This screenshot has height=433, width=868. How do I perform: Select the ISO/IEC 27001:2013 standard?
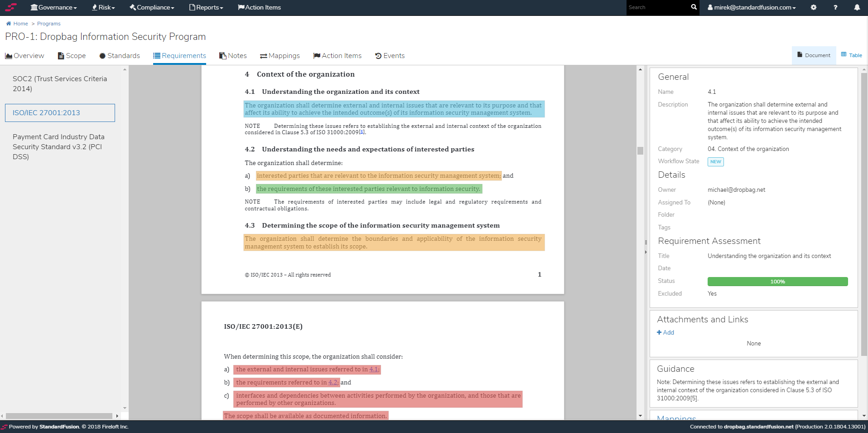pos(60,113)
